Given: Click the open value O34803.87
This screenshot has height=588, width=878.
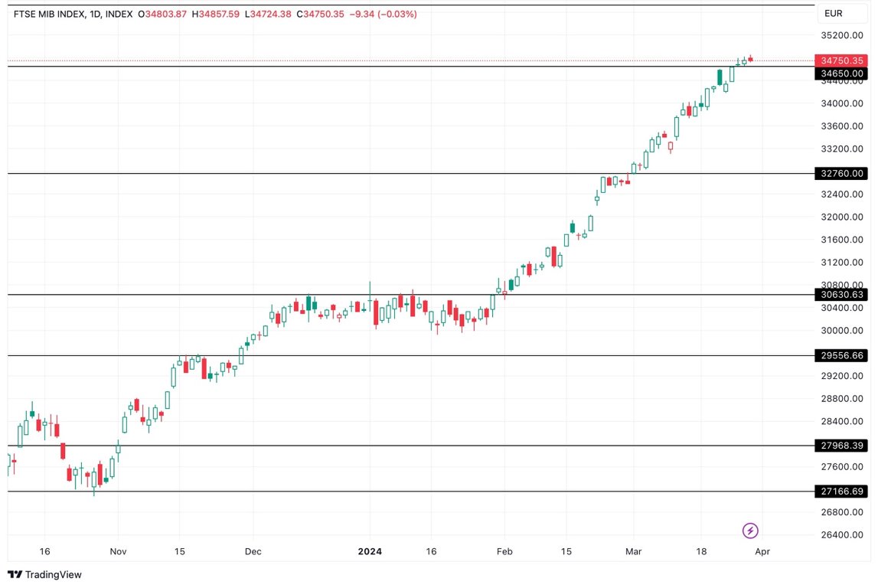Looking at the screenshot, I should (x=162, y=13).
